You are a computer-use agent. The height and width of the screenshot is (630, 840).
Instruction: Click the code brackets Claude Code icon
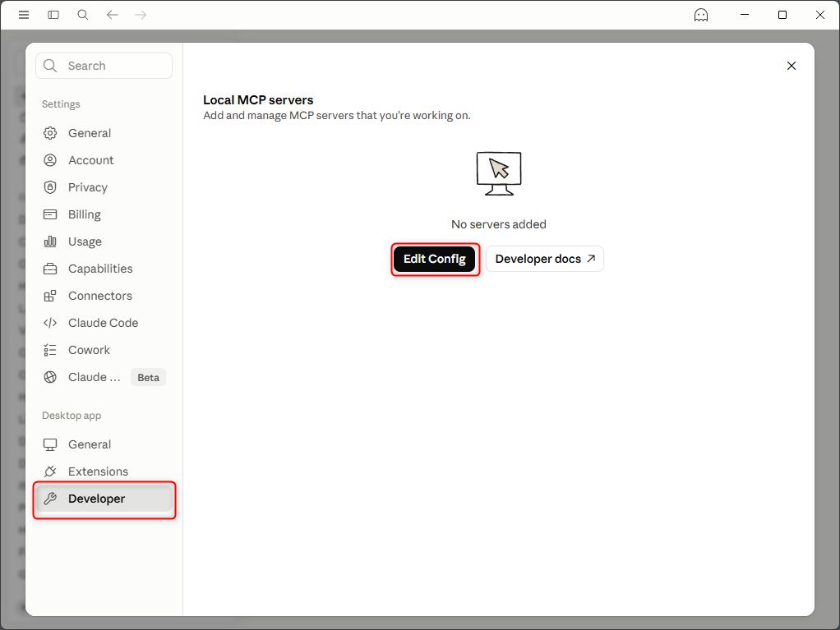(x=50, y=323)
